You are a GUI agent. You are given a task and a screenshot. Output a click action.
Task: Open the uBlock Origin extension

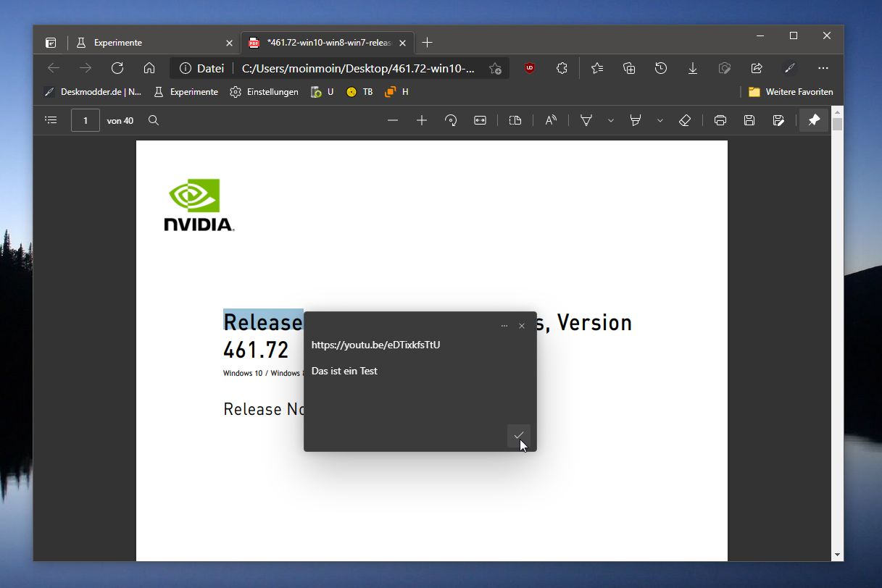(x=530, y=68)
